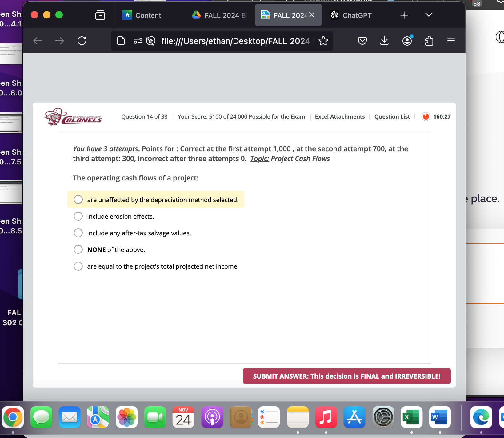Click the browser back arrow

pyautogui.click(x=38, y=41)
